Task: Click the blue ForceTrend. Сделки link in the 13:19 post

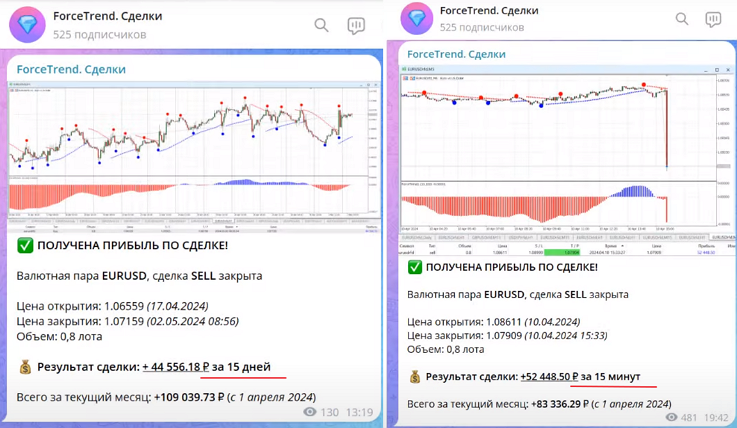Action: 71,70
